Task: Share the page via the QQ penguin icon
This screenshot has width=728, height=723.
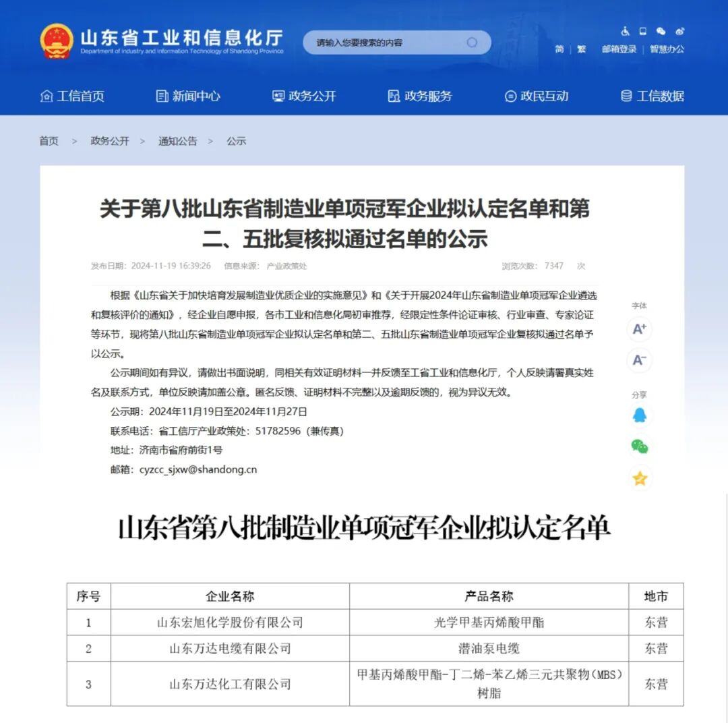Action: (x=639, y=415)
